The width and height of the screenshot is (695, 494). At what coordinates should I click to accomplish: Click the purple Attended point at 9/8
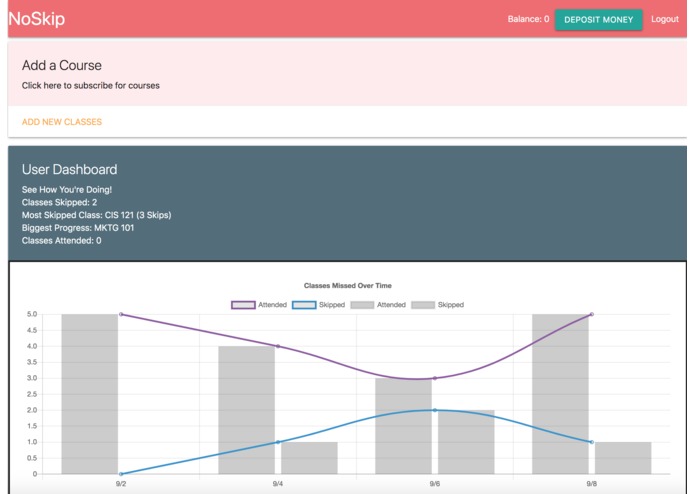[592, 314]
